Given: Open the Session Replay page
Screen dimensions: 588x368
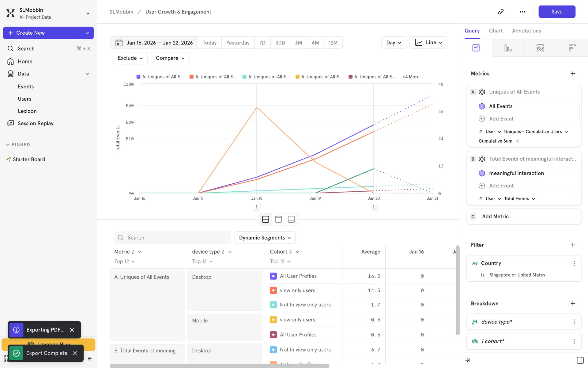Looking at the screenshot, I should click(36, 123).
